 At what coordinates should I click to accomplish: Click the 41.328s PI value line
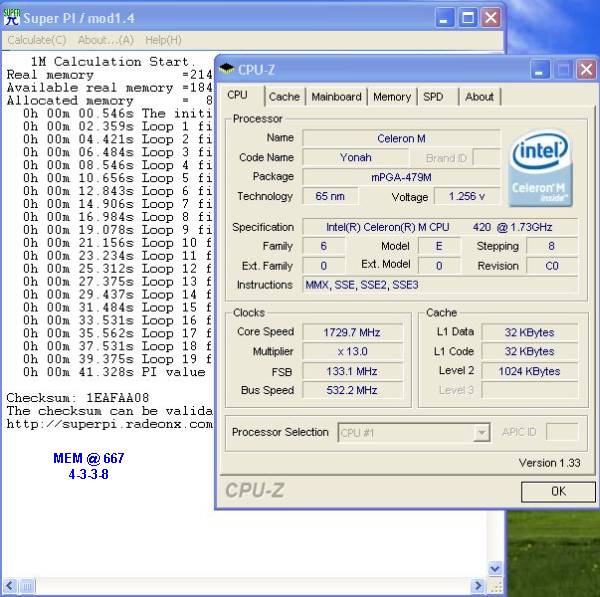114,372
